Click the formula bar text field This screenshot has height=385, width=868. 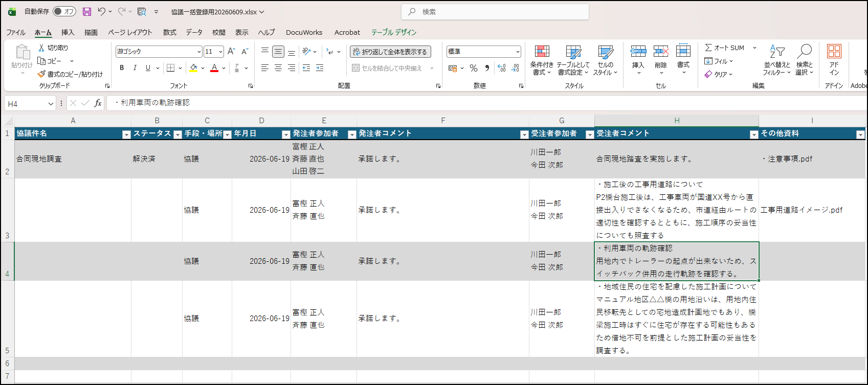coord(486,103)
